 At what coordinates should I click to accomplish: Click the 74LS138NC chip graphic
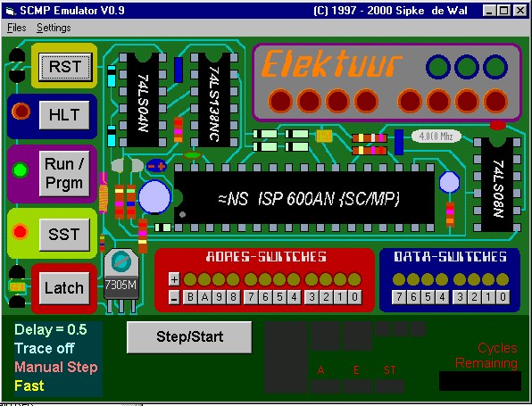[214, 100]
